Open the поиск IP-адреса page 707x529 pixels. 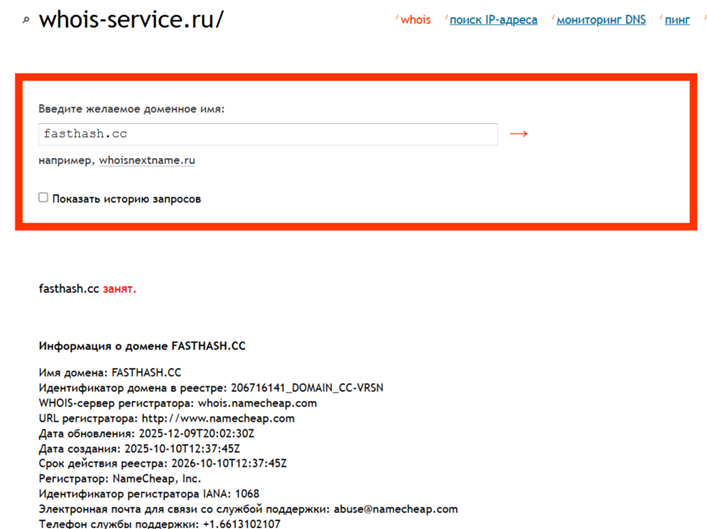pyautogui.click(x=493, y=20)
